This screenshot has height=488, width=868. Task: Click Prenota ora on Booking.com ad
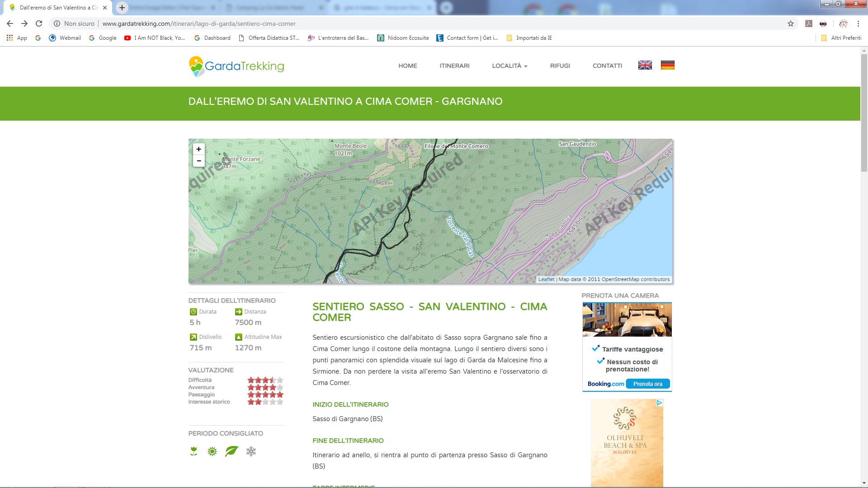[647, 384]
